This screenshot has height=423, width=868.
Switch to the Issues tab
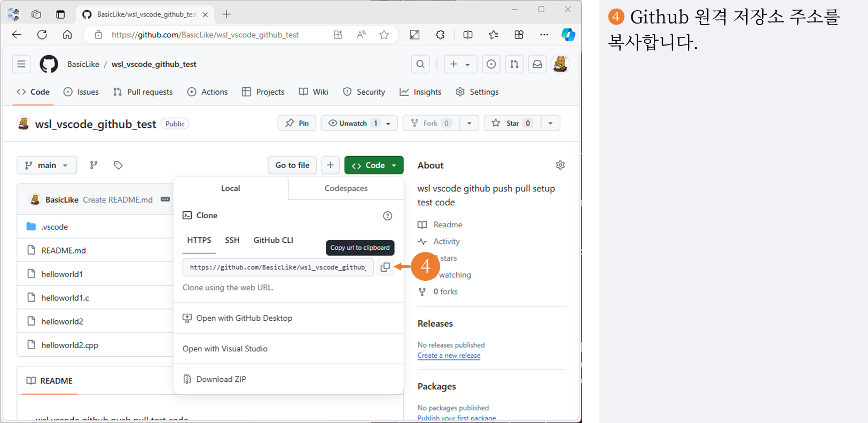pos(81,92)
